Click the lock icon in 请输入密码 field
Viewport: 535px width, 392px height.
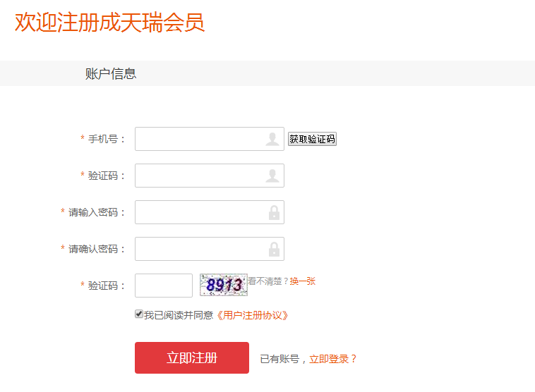274,212
